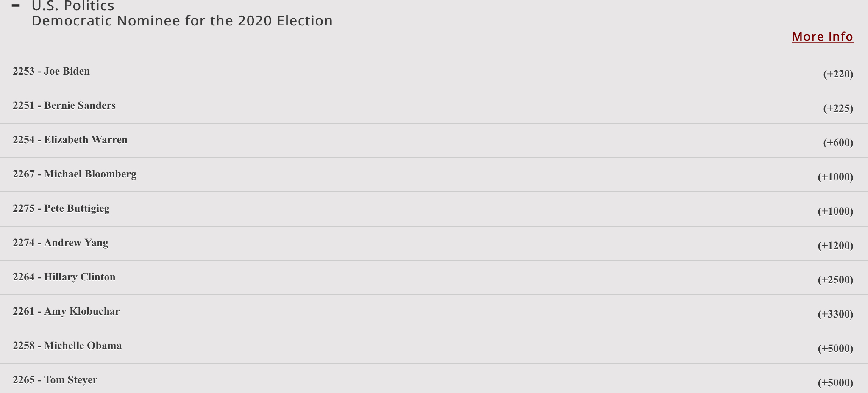Collapse the U.S. Politics section minus icon
Image resolution: width=868 pixels, height=393 pixels.
[x=16, y=6]
